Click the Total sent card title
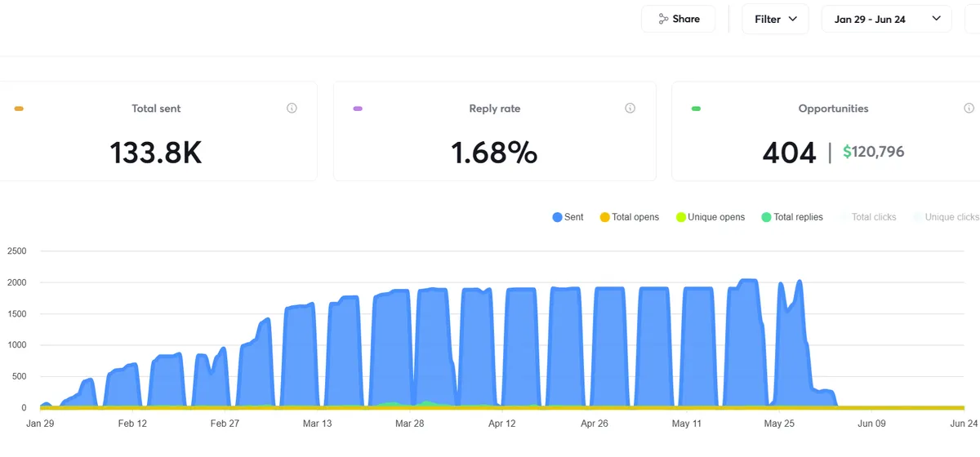This screenshot has width=980, height=457. click(x=156, y=109)
